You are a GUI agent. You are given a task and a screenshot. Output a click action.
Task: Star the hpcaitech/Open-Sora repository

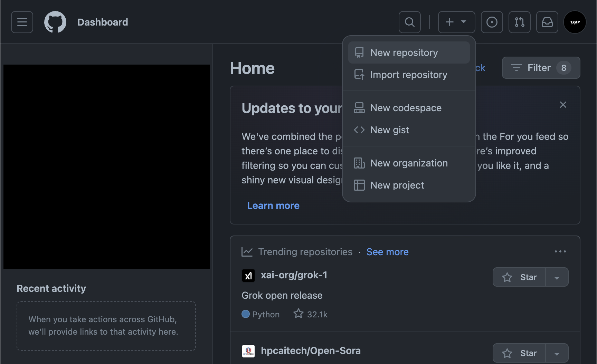519,353
